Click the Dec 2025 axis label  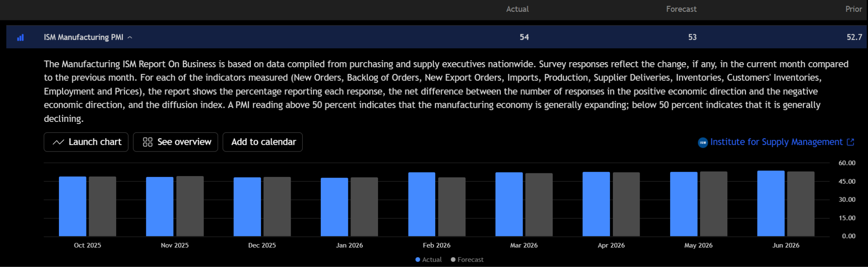pos(262,245)
